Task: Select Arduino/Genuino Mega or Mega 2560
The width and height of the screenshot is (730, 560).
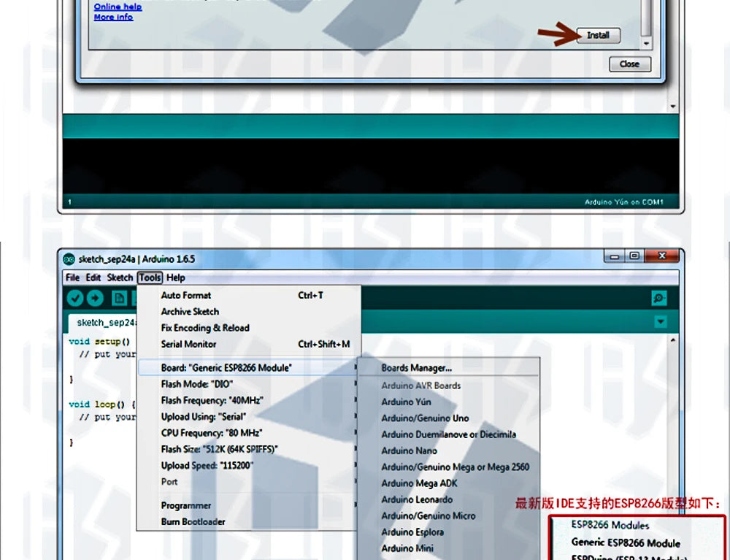Action: coord(449,467)
